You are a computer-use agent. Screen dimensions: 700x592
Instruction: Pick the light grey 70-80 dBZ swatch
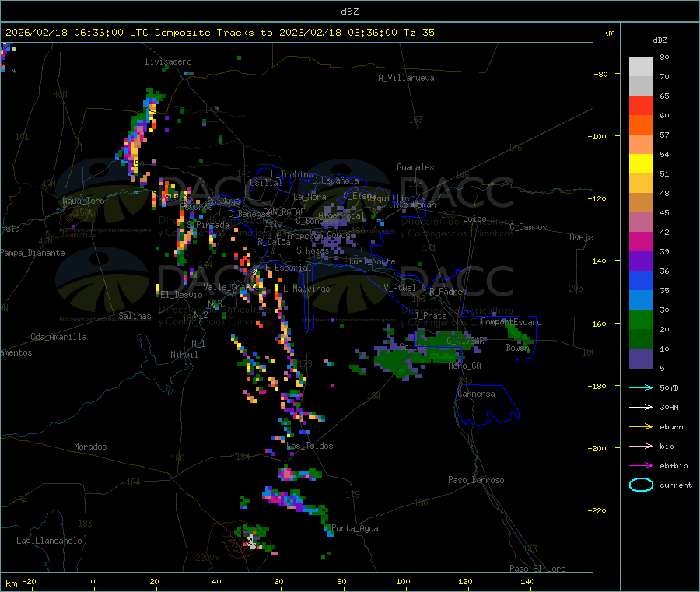[641, 67]
